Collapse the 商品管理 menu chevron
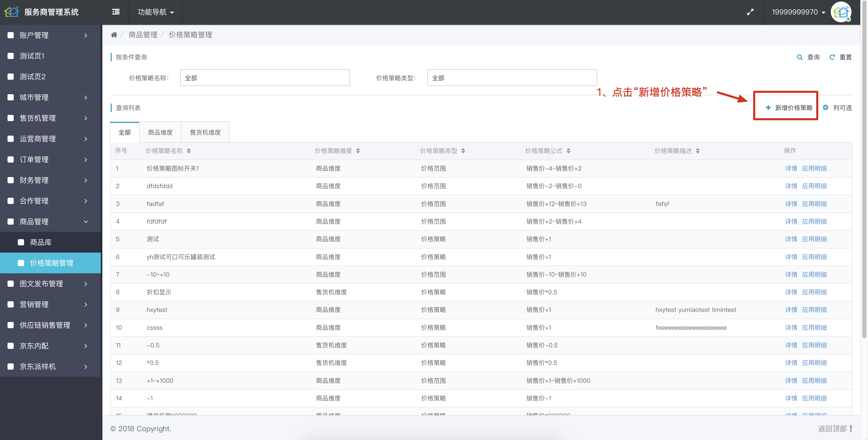The image size is (868, 440). coord(86,222)
